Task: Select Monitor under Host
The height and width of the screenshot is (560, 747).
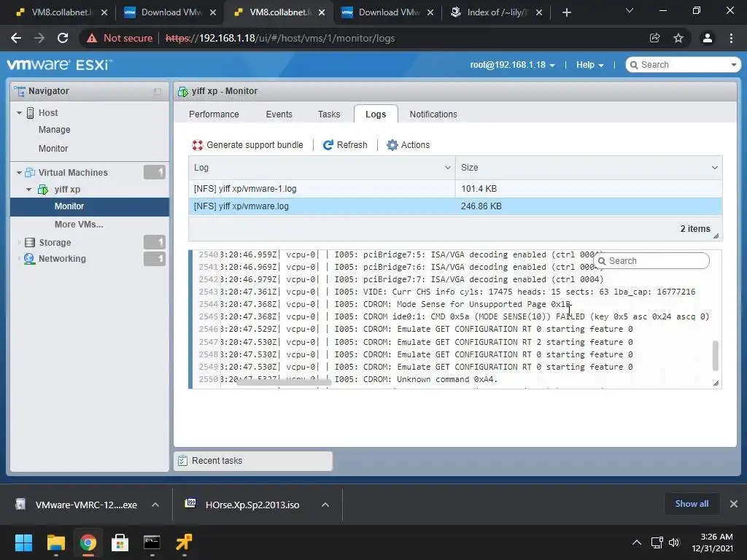Action: pos(53,149)
